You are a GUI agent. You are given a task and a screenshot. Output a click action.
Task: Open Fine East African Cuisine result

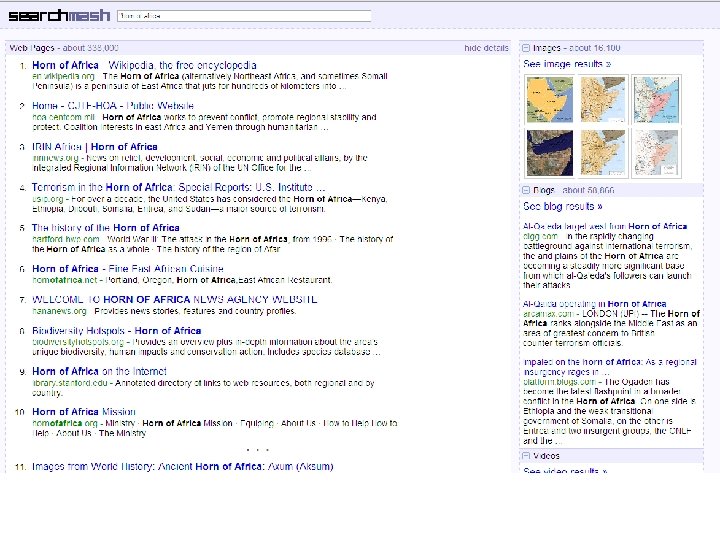(128, 269)
